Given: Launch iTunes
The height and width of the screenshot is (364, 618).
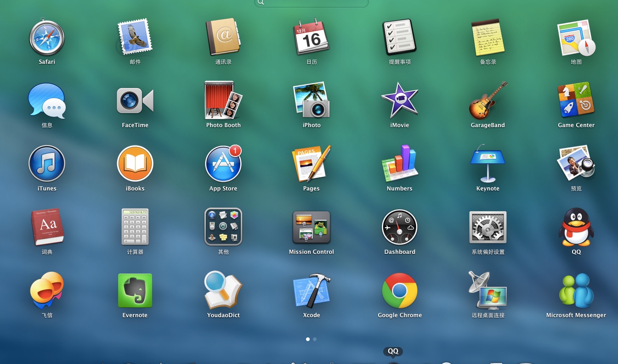Looking at the screenshot, I should coord(47,164).
